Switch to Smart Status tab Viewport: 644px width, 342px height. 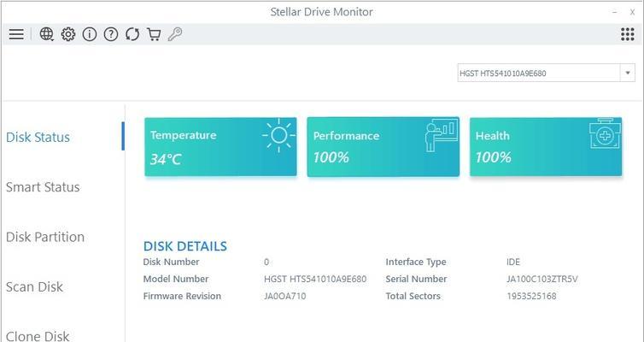pos(43,187)
